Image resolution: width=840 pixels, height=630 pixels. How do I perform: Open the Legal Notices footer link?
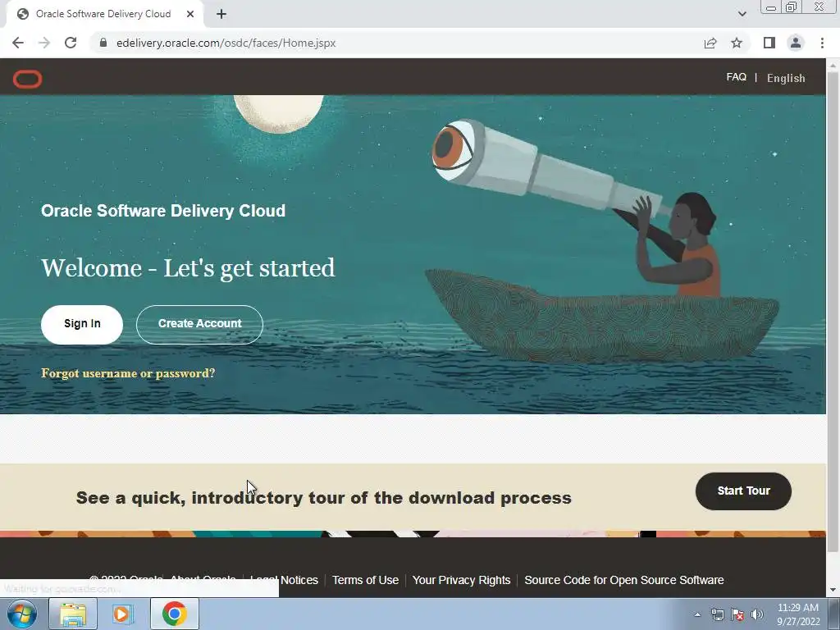[285, 580]
